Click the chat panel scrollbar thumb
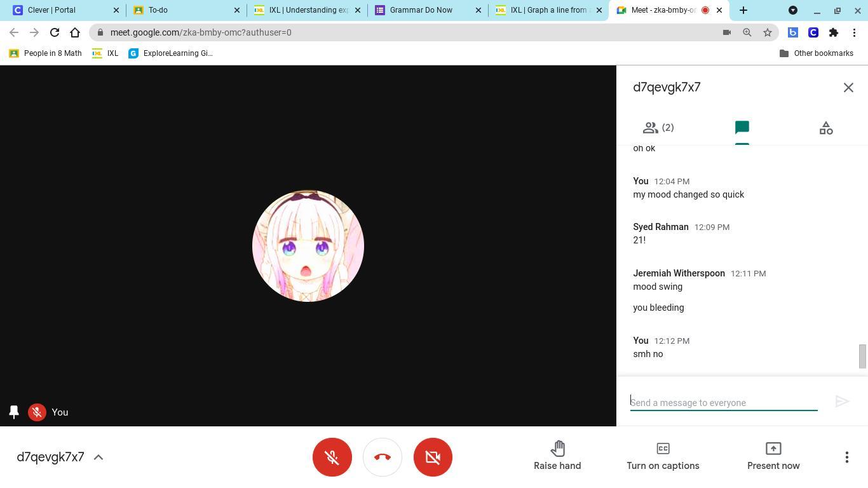This screenshot has height=488, width=868. (862, 356)
